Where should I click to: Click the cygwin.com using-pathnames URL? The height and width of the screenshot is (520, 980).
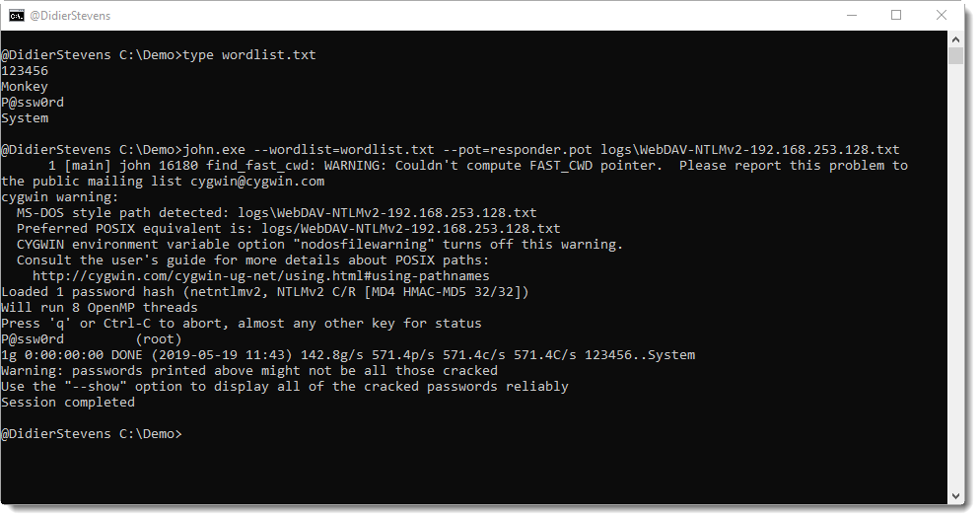(260, 276)
